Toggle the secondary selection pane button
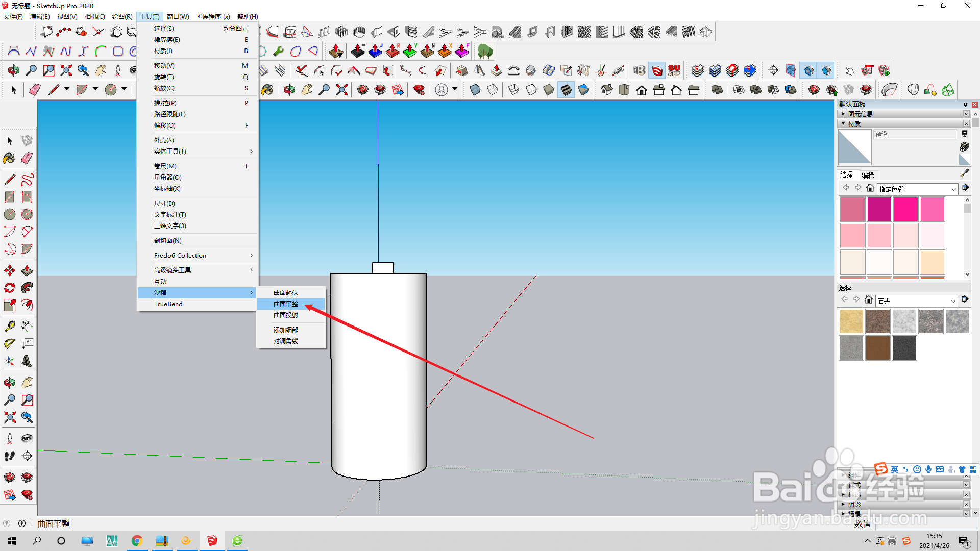Image resolution: width=980 pixels, height=551 pixels. 964,134
